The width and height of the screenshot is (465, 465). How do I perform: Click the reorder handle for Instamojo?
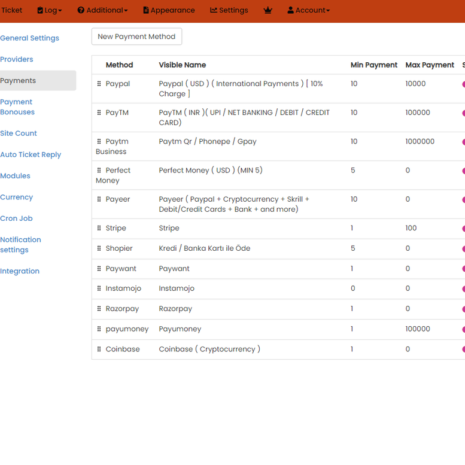point(99,288)
